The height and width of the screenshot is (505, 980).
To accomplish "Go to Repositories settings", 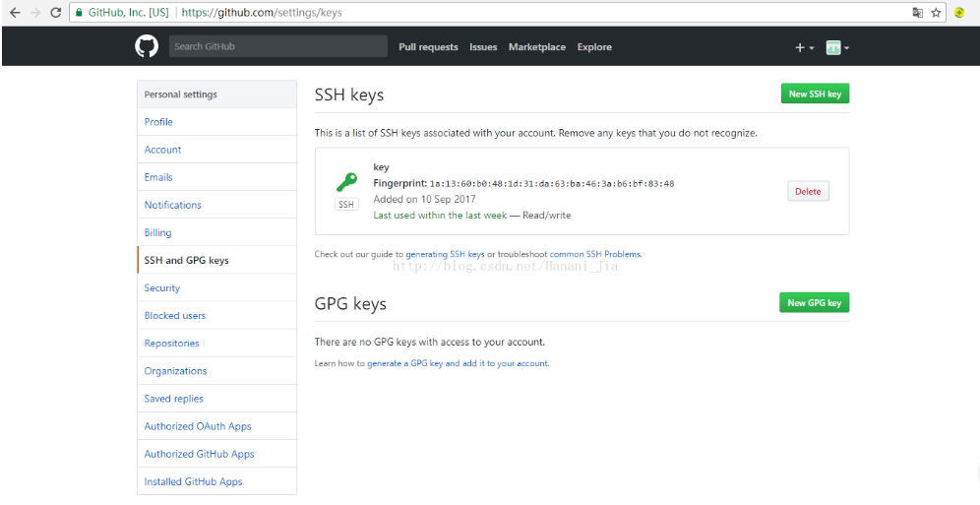I will [x=216, y=344].
